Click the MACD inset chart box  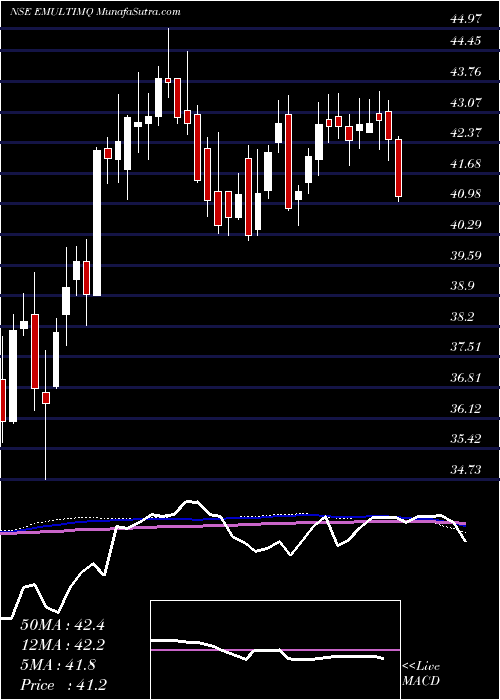[276, 650]
